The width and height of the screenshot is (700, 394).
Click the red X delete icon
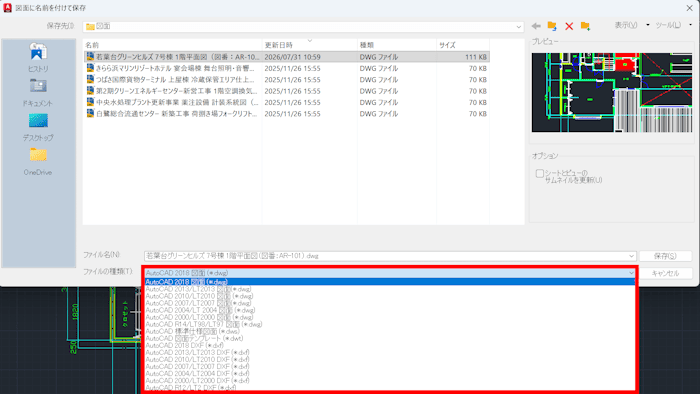pos(569,26)
